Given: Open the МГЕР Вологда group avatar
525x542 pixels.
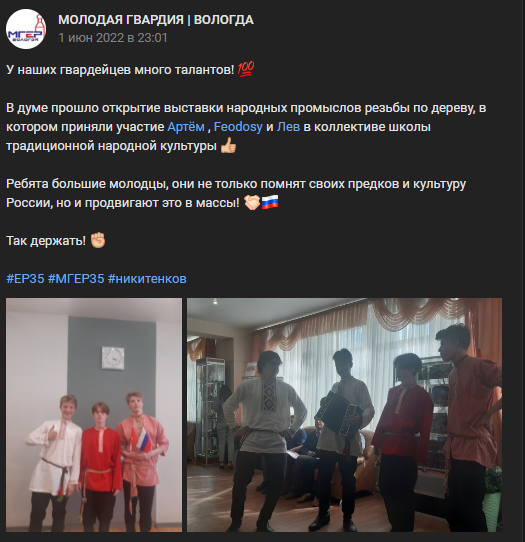Looking at the screenshot, I should (26, 29).
